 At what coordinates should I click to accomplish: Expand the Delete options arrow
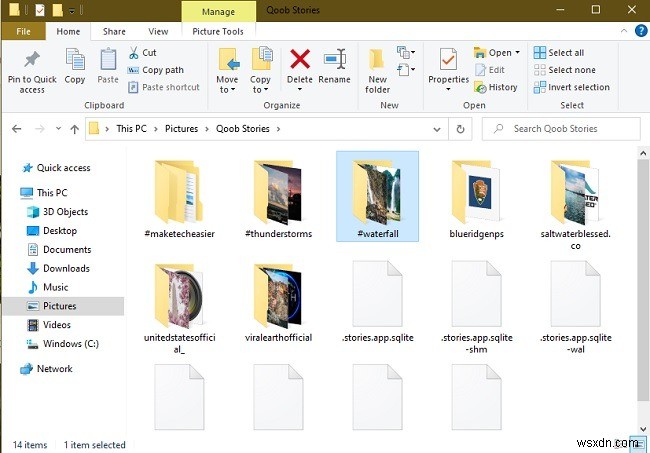(300, 89)
